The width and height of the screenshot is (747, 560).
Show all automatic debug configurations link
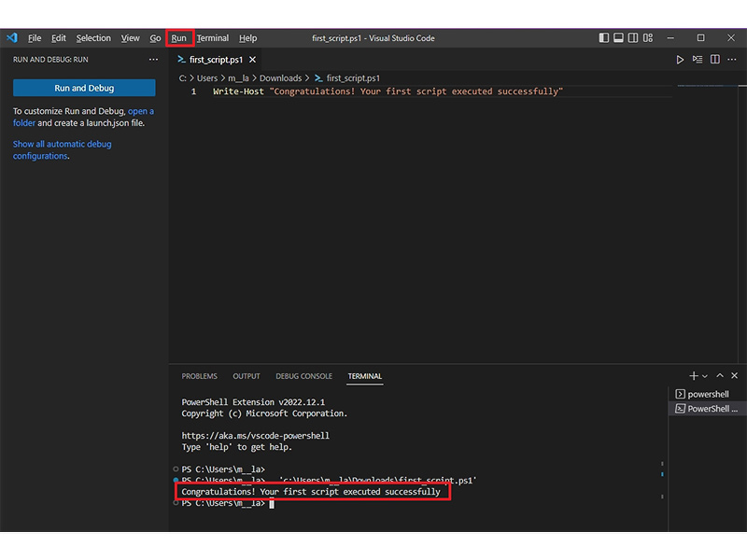coord(62,149)
